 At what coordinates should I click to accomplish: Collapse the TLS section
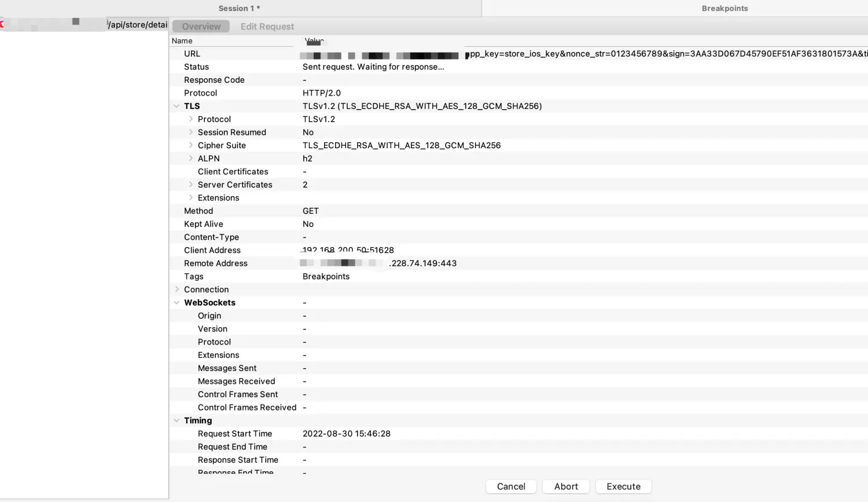(176, 106)
